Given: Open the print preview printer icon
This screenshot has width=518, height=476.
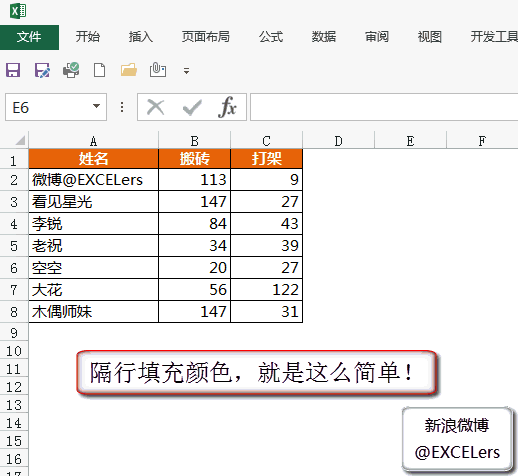Looking at the screenshot, I should pyautogui.click(x=71, y=70).
